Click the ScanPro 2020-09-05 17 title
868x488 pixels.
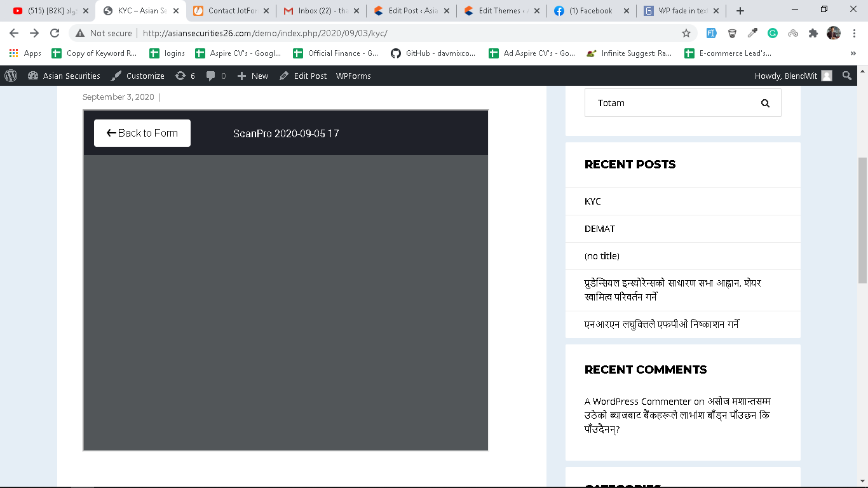point(286,133)
